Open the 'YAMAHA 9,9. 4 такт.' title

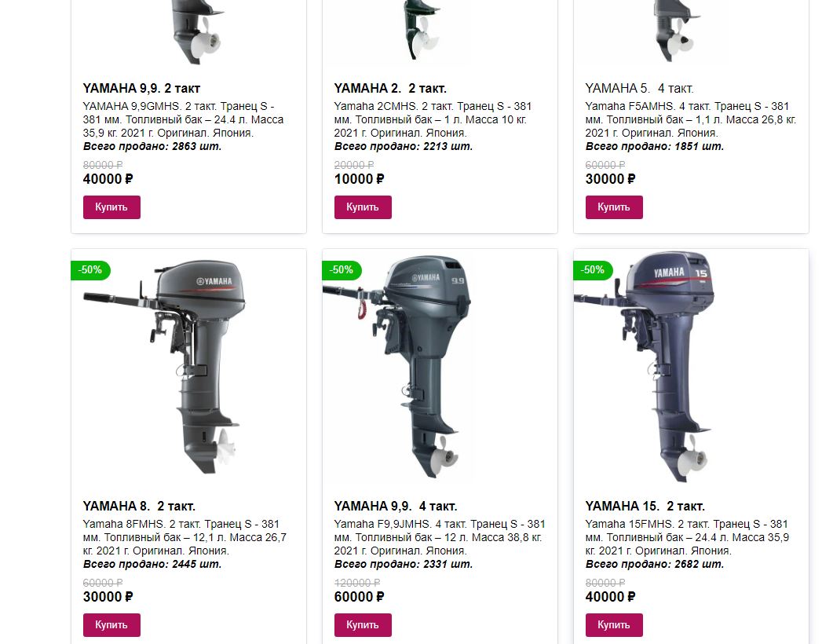click(396, 506)
